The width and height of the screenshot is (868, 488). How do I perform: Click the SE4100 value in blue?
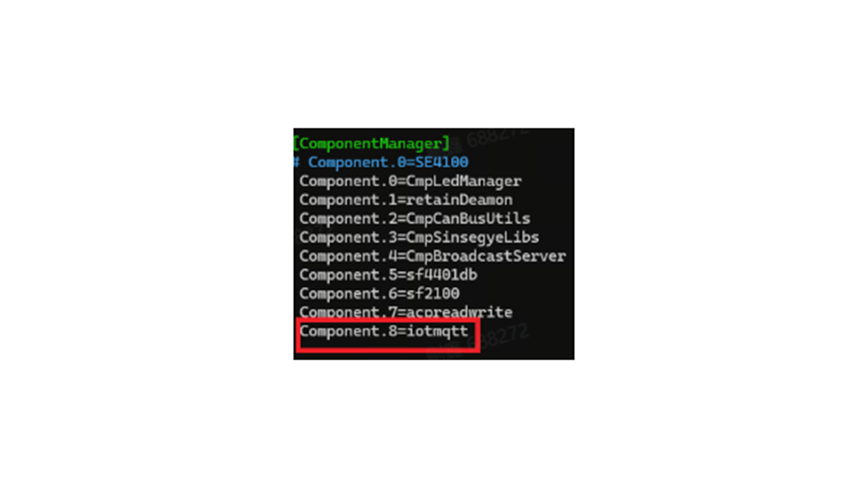tap(442, 162)
